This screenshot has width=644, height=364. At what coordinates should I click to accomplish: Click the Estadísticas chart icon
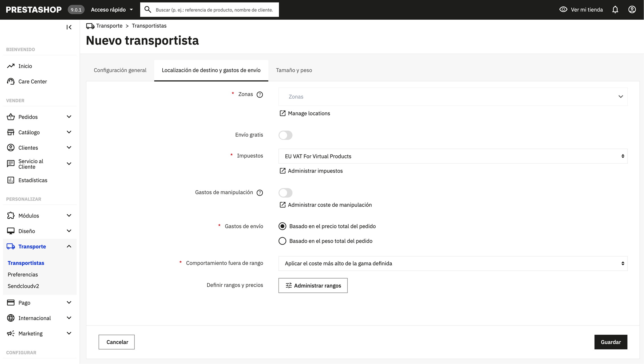coord(11,180)
